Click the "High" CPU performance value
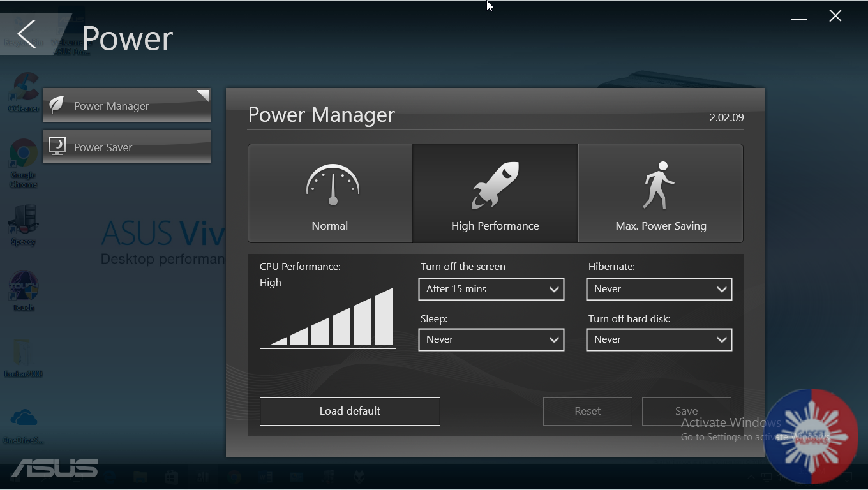This screenshot has height=490, width=868. click(271, 283)
